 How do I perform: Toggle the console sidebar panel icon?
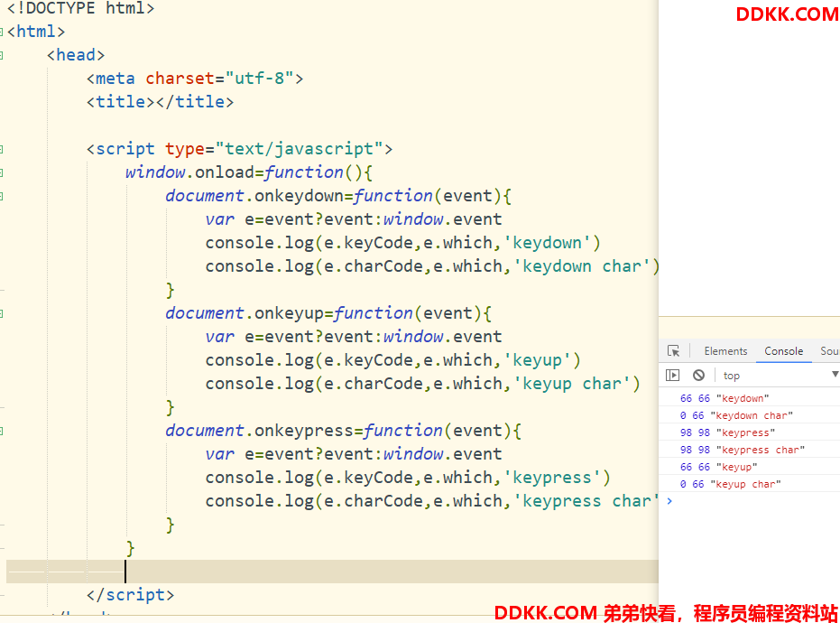672,376
